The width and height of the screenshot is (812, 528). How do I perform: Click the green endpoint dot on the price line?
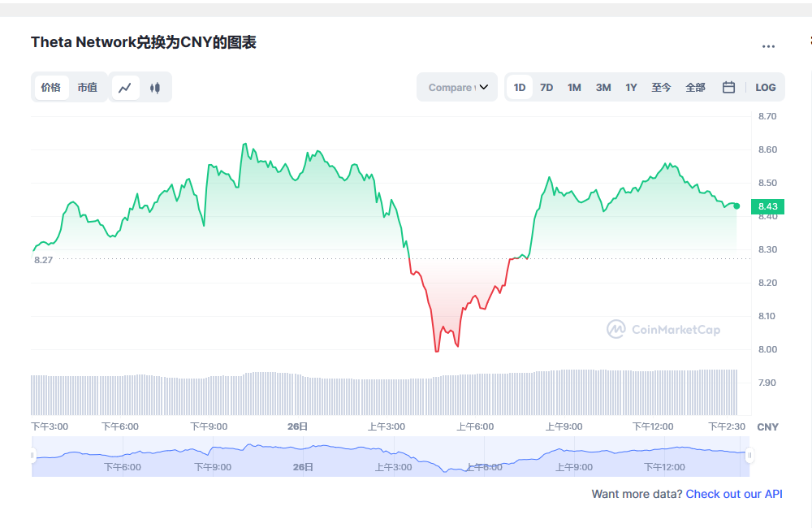[x=737, y=206]
